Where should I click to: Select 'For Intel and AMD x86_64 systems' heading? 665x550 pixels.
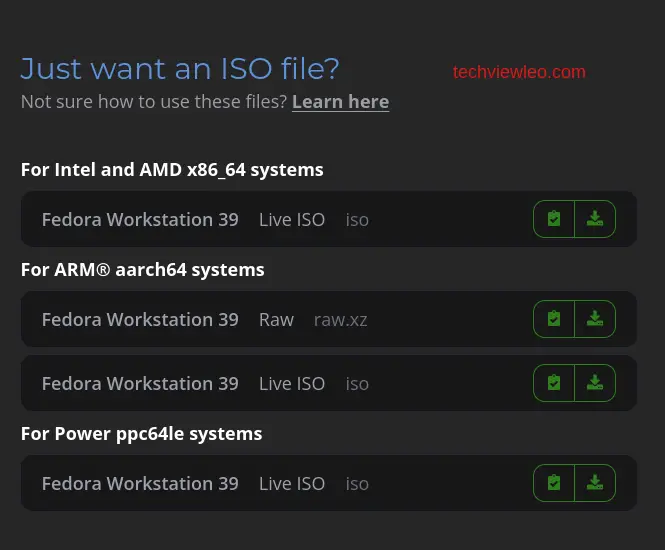tap(172, 170)
